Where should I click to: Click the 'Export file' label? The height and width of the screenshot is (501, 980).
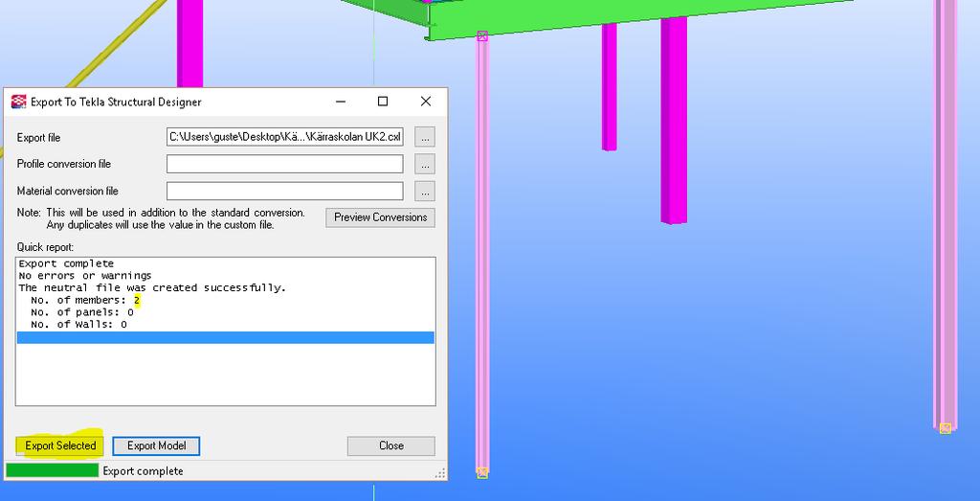coord(38,138)
